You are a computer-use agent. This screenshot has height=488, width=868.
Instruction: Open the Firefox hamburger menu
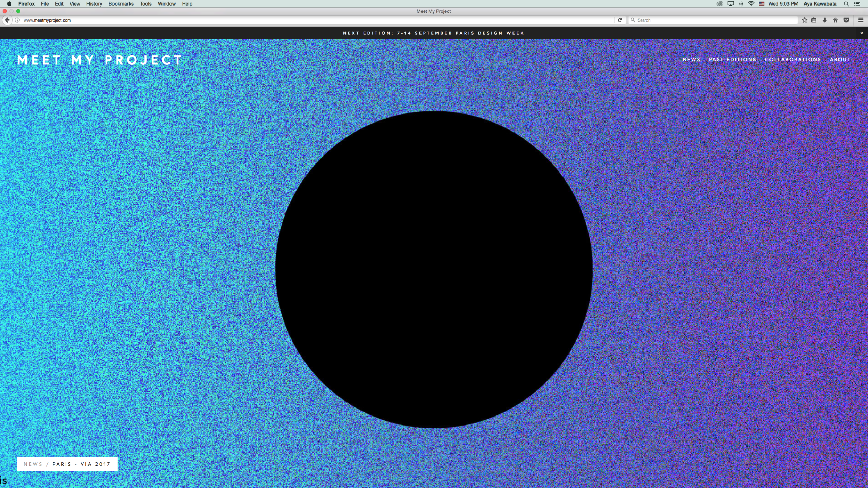[x=861, y=20]
